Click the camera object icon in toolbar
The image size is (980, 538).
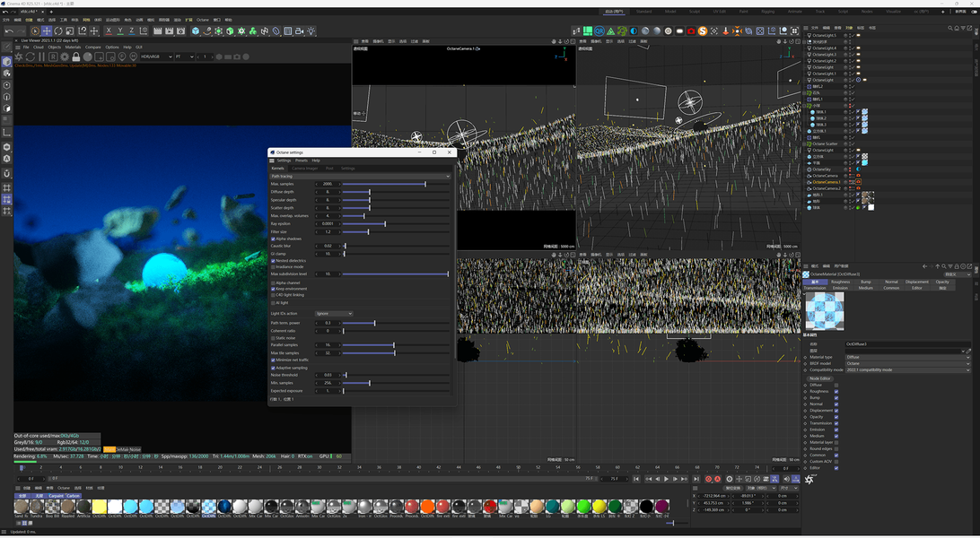pyautogui.click(x=300, y=31)
